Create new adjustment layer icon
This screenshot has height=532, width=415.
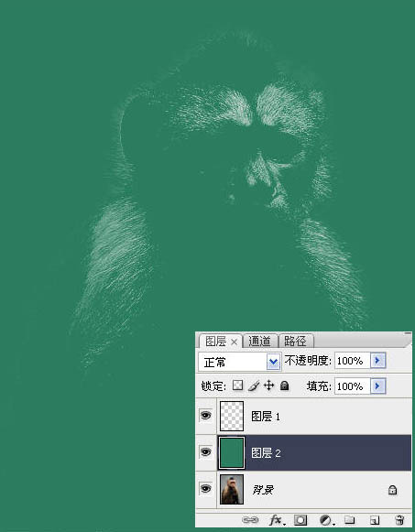(326, 520)
